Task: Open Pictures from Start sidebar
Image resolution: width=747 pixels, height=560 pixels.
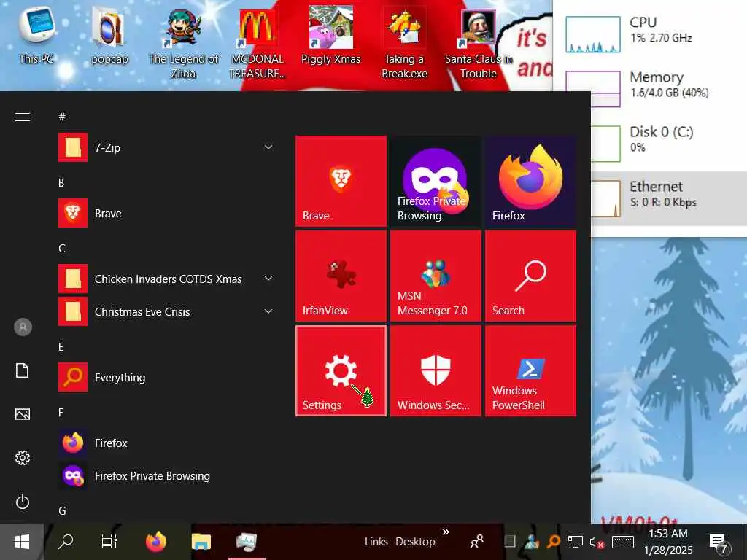Action: point(23,414)
